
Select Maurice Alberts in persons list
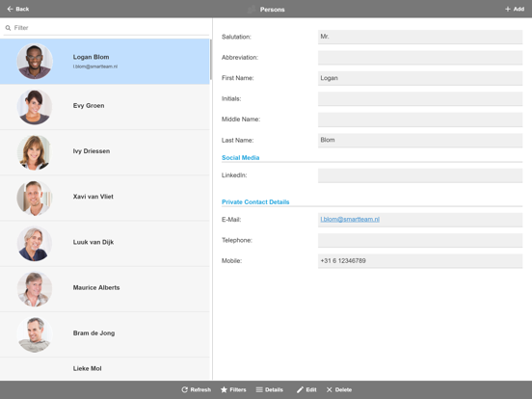(105, 289)
